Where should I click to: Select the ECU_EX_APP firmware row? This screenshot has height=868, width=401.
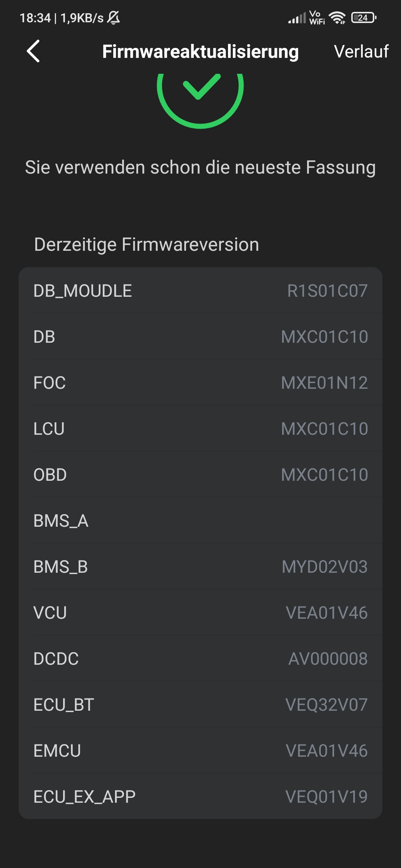click(200, 796)
